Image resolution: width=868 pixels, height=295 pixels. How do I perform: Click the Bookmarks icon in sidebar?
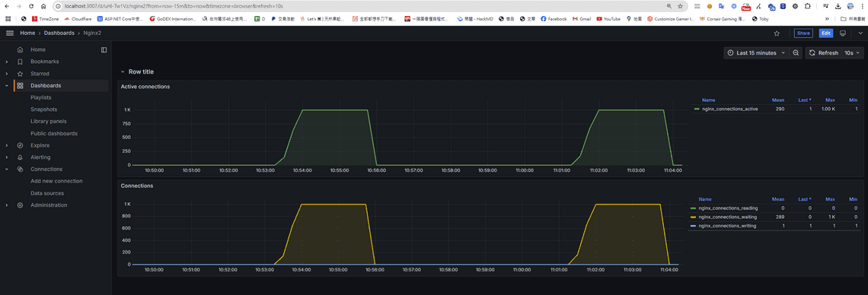20,62
